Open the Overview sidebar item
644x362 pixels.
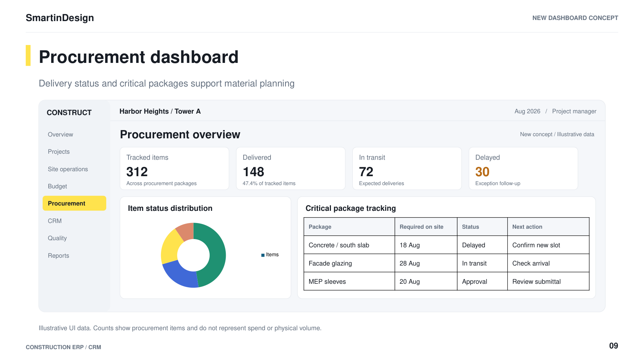pos(60,134)
